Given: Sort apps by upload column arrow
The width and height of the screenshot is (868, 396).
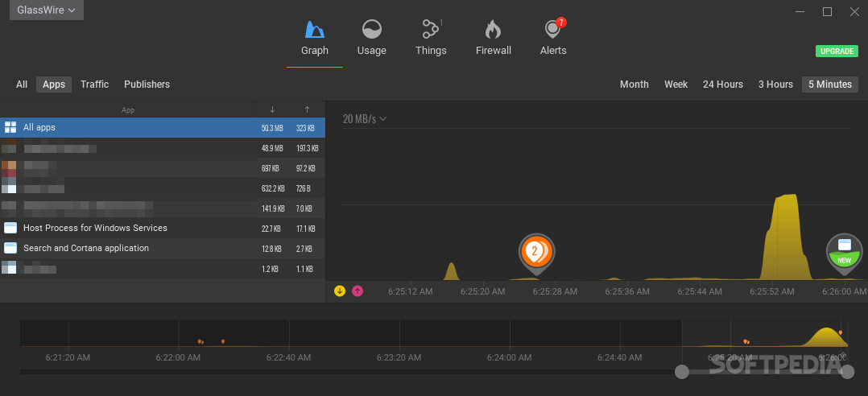Looking at the screenshot, I should pos(308,109).
